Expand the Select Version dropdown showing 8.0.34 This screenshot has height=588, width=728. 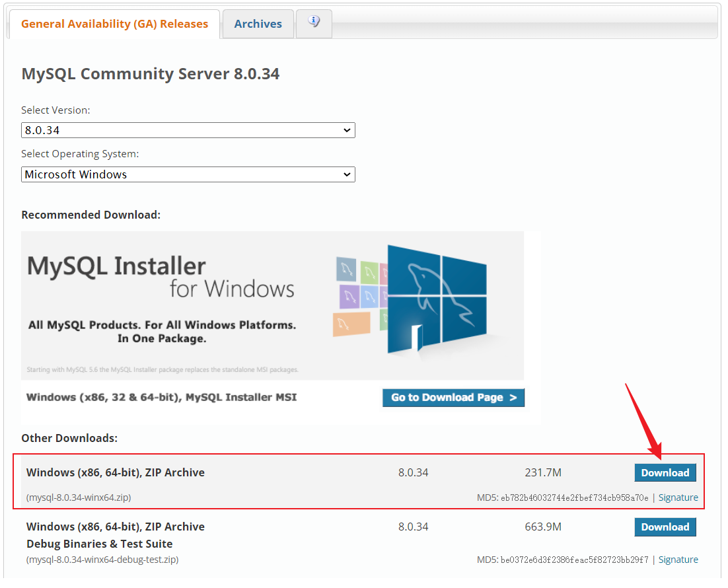(x=188, y=130)
